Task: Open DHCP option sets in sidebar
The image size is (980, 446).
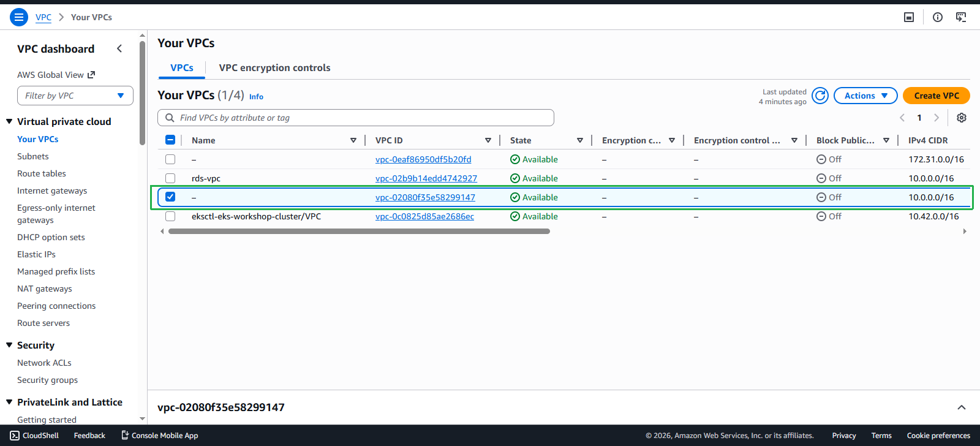Action: click(x=51, y=237)
